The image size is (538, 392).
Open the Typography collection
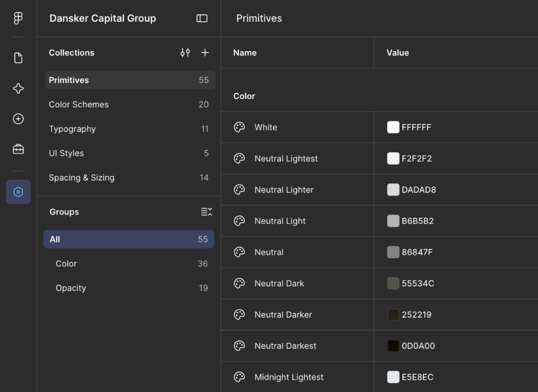[x=130, y=129]
